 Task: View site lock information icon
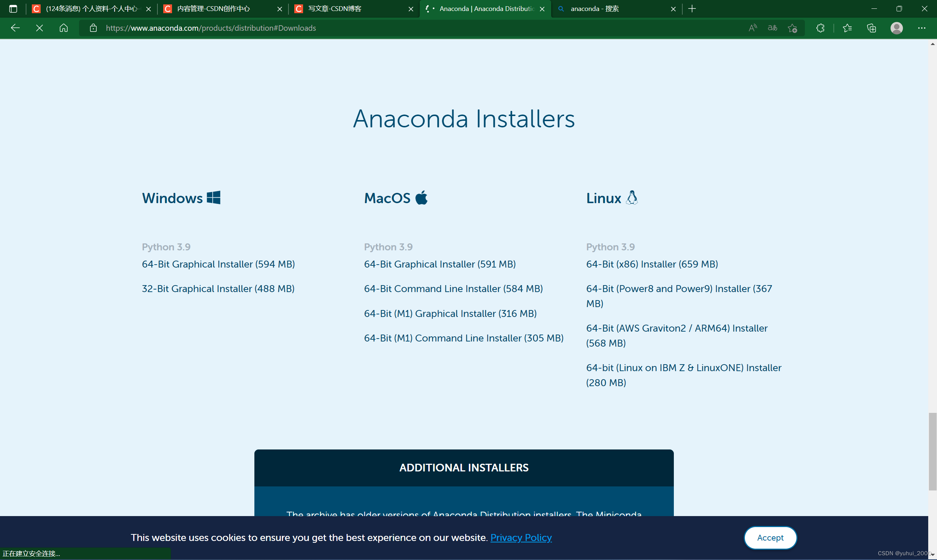(93, 28)
